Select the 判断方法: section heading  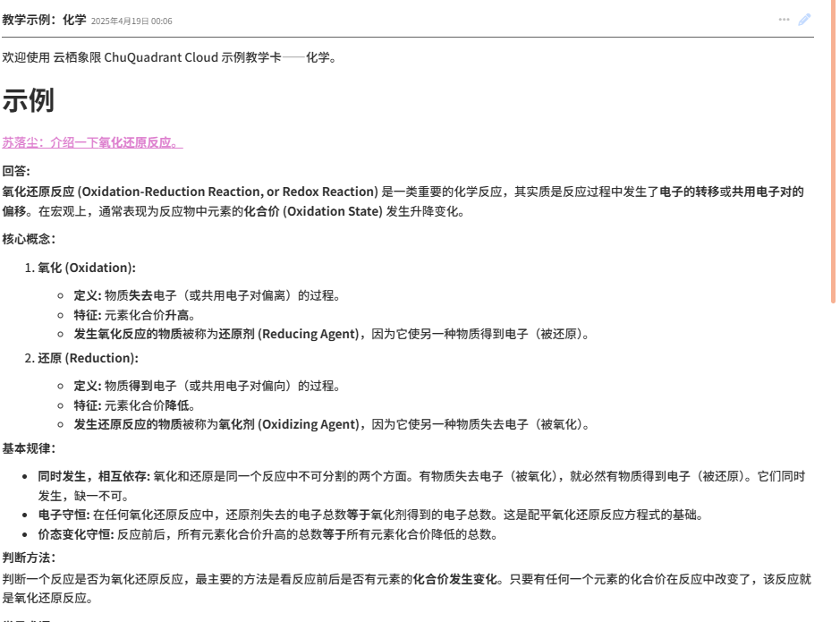(x=29, y=558)
